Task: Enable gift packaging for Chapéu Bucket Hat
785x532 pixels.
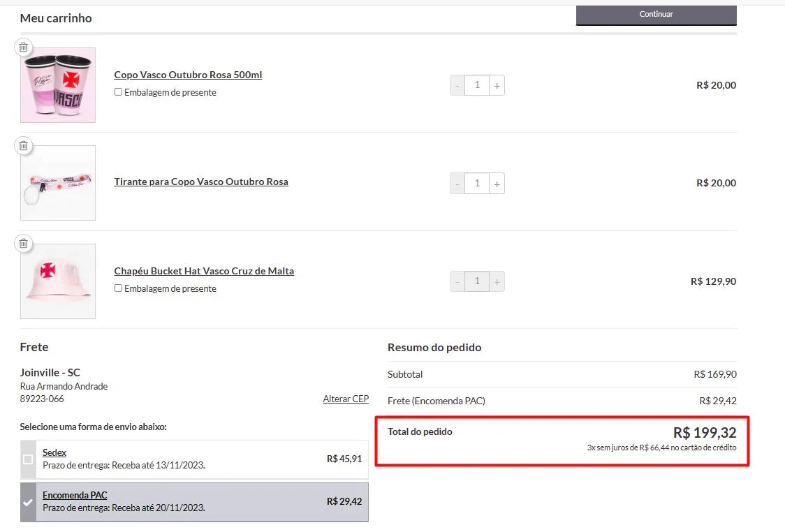Action: [118, 288]
